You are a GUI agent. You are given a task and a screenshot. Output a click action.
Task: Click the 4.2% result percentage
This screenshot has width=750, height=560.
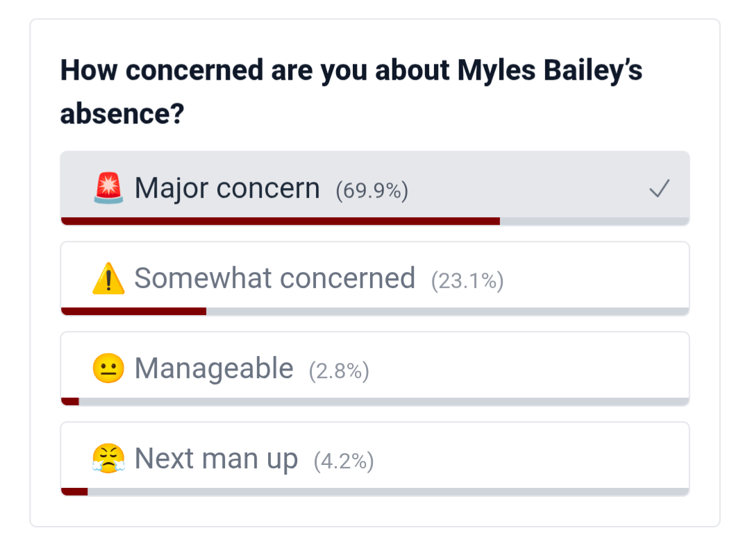(344, 461)
